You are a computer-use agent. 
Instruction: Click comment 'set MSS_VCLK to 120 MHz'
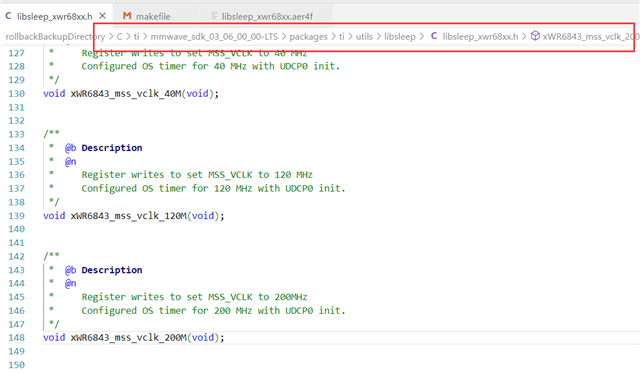(x=249, y=175)
